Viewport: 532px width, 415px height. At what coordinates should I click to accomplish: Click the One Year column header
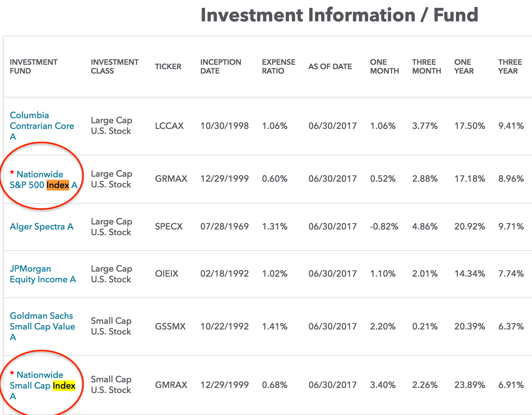(x=464, y=66)
